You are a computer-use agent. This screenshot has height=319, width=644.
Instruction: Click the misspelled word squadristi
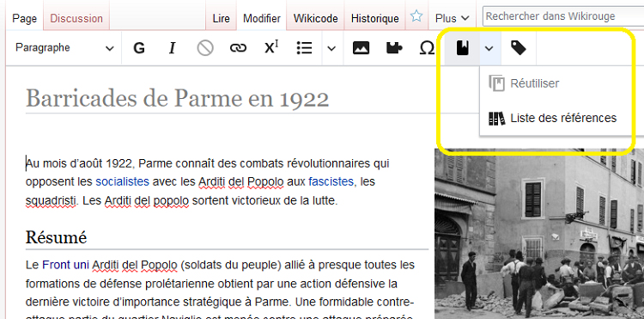[51, 201]
